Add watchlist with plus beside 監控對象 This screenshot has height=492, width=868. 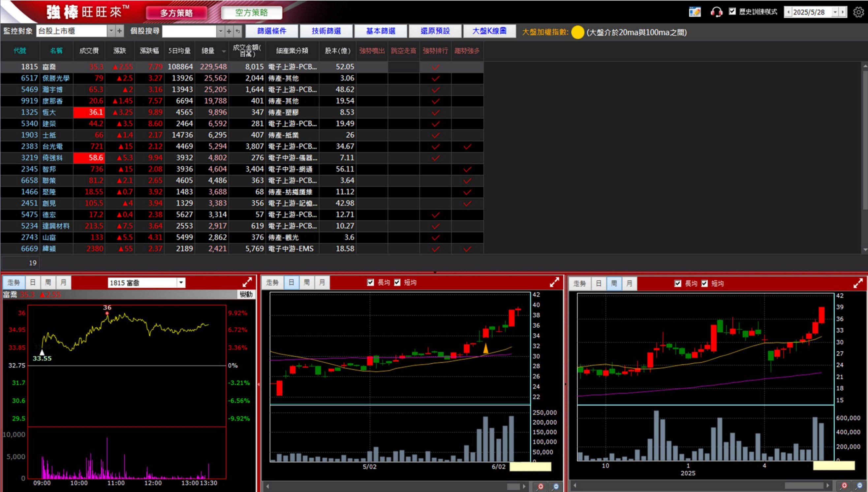[x=119, y=31]
